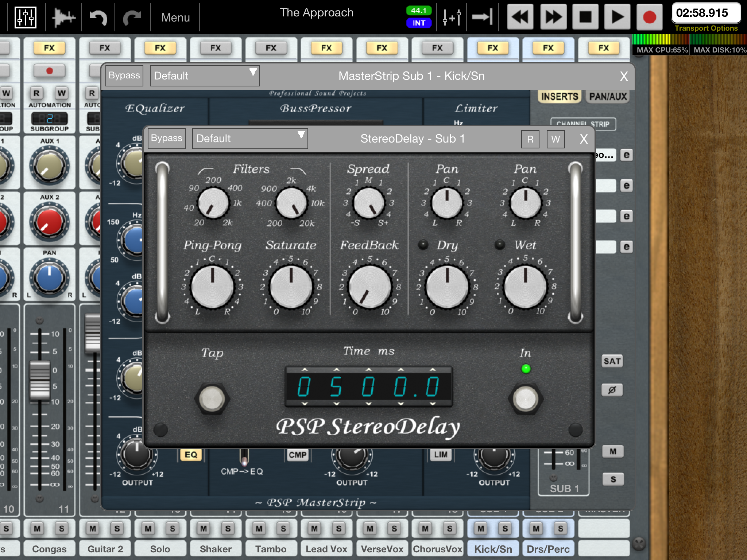The image size is (747, 560).
Task: Tap the go-to-end arrow icon
Action: [x=482, y=17]
